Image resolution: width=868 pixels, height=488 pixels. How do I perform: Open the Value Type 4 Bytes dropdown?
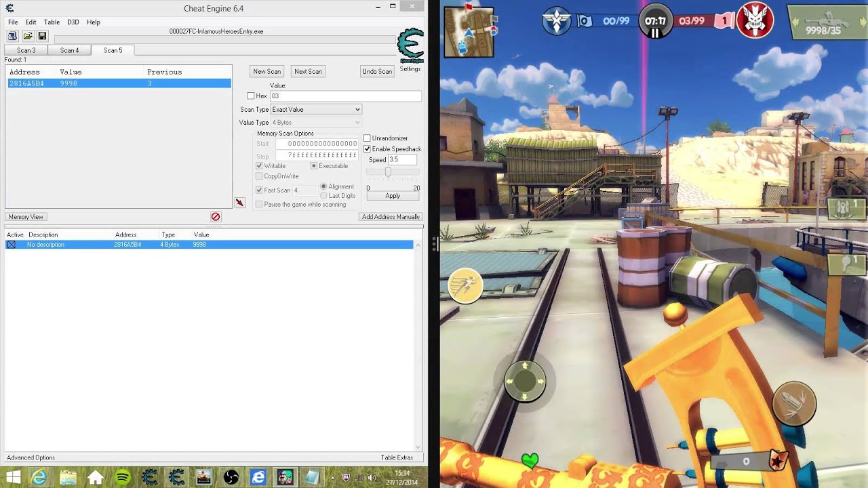[316, 123]
